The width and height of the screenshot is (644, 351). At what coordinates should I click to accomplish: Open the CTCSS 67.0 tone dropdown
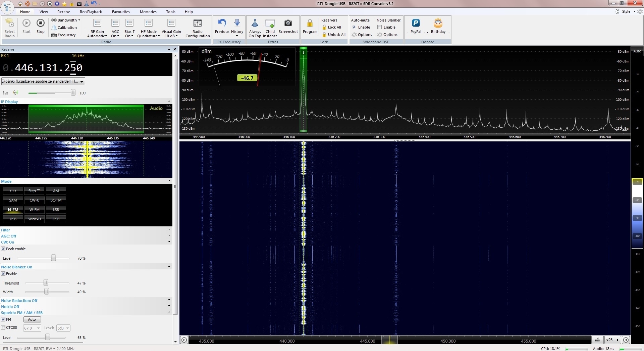click(x=32, y=328)
